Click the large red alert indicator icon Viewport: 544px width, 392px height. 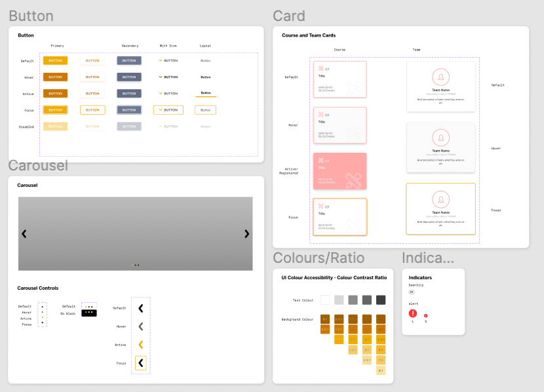[413, 314]
